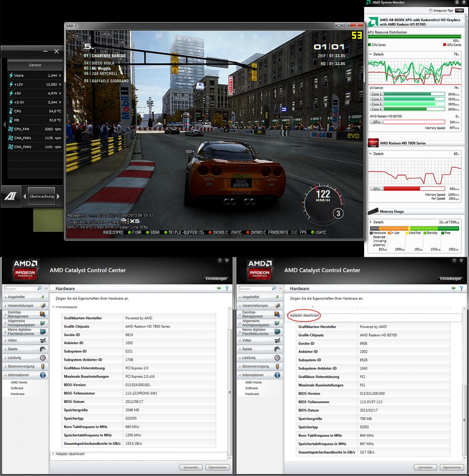The width and height of the screenshot is (469, 476).
Task: Click the Informationen info icon in the HD 8570D Catalyst window
Action: 277,375
